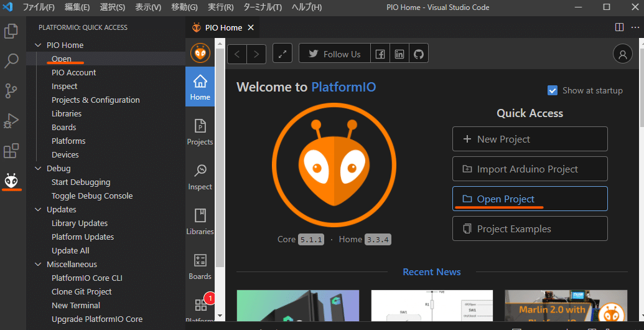Viewport: 644px width, 330px height.
Task: Select the PlatformIO alien icon in activity bar
Action: tap(11, 180)
